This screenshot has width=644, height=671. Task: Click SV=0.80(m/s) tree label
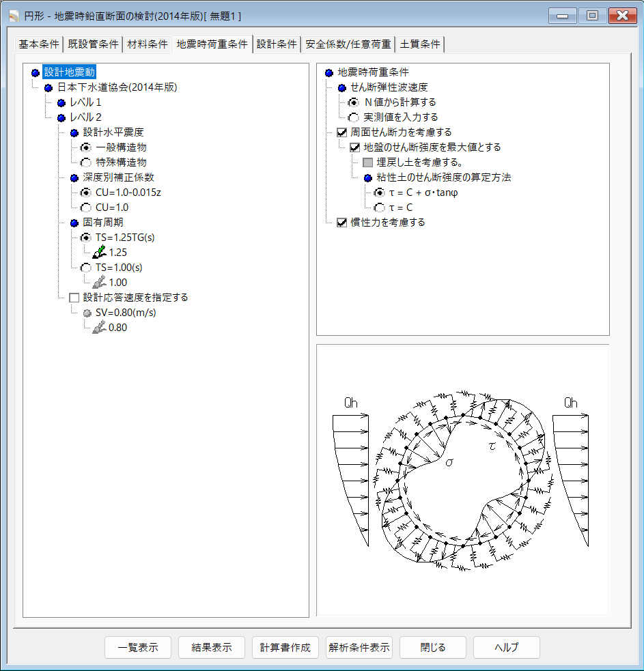[x=126, y=313]
